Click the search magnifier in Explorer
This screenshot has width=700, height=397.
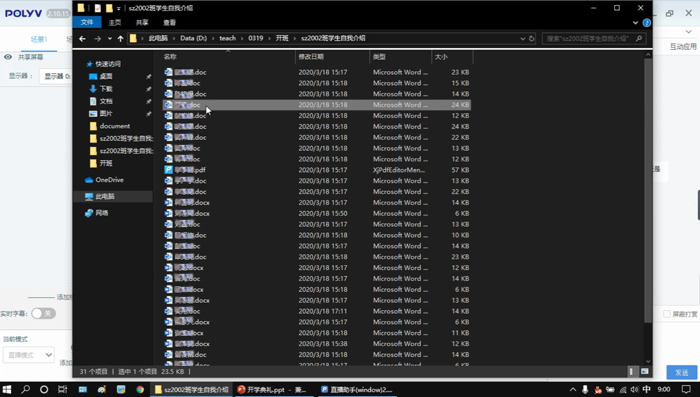click(639, 38)
